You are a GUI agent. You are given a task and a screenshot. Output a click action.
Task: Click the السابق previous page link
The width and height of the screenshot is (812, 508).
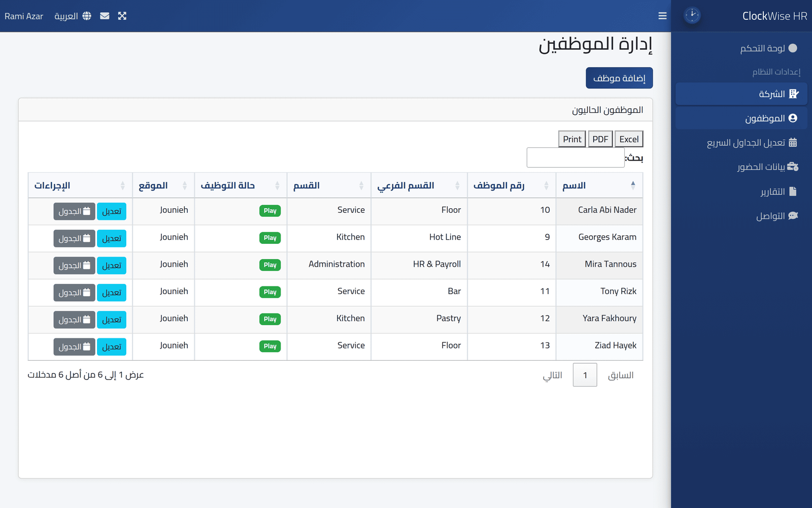tap(621, 375)
